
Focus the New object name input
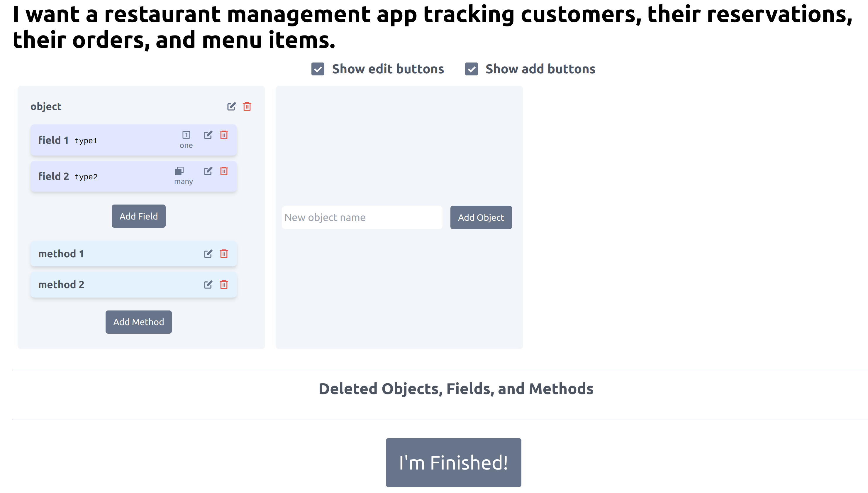362,218
